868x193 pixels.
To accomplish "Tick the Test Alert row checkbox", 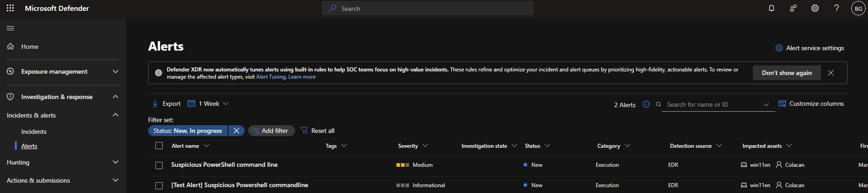I will [159, 186].
